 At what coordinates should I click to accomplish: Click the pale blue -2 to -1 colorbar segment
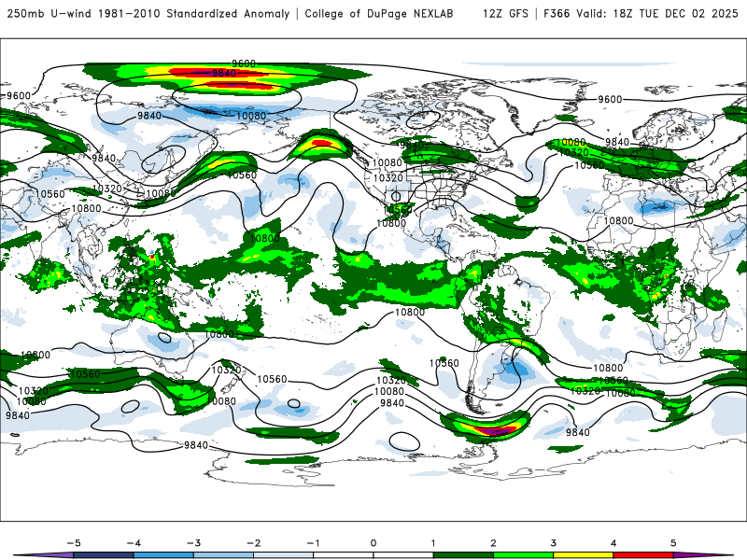284,555
